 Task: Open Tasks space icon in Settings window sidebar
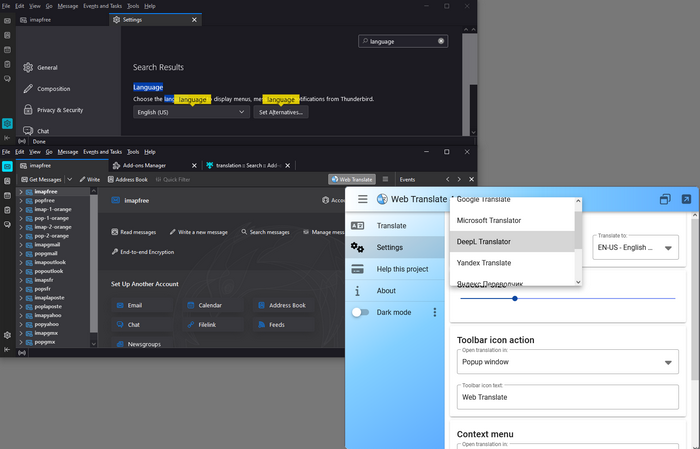pyautogui.click(x=7, y=64)
